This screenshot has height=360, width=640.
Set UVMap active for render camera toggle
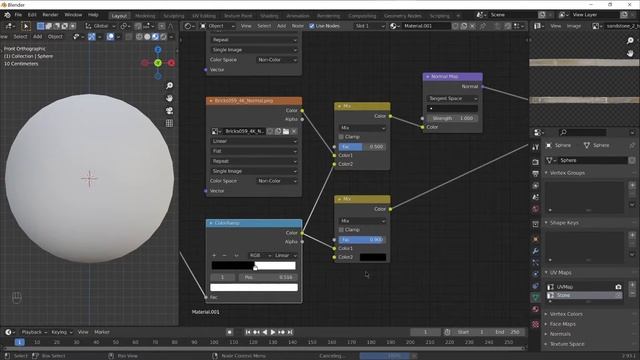pyautogui.click(x=618, y=287)
